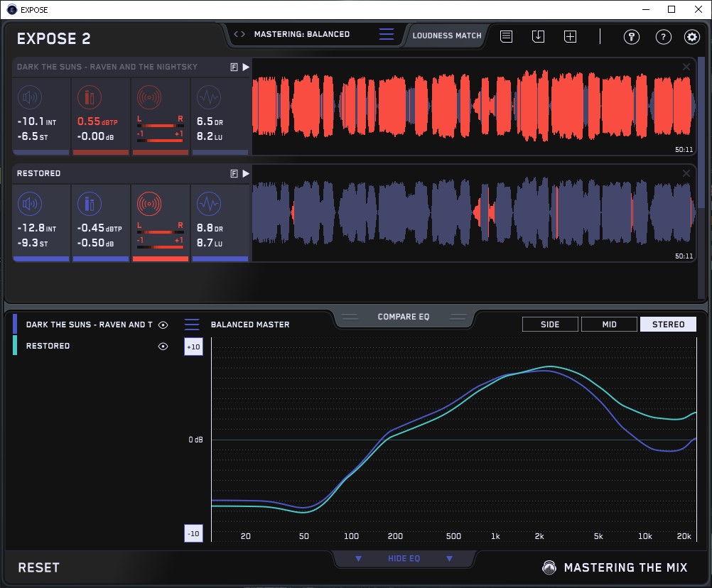Collapse the panel with Hide EQ

click(x=404, y=559)
